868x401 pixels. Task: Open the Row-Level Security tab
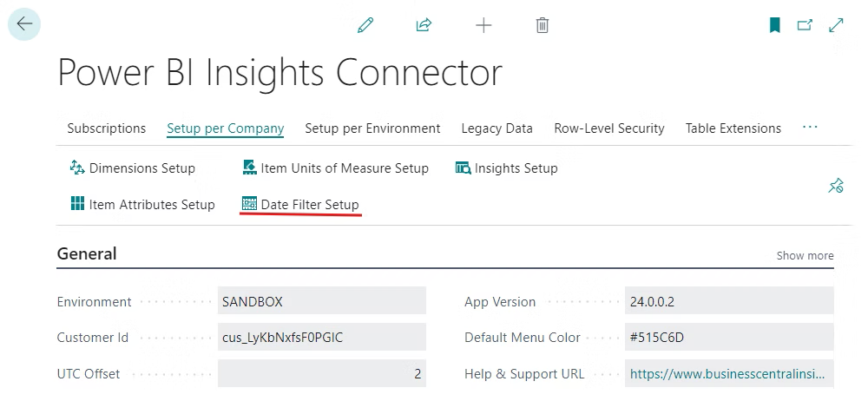[608, 128]
